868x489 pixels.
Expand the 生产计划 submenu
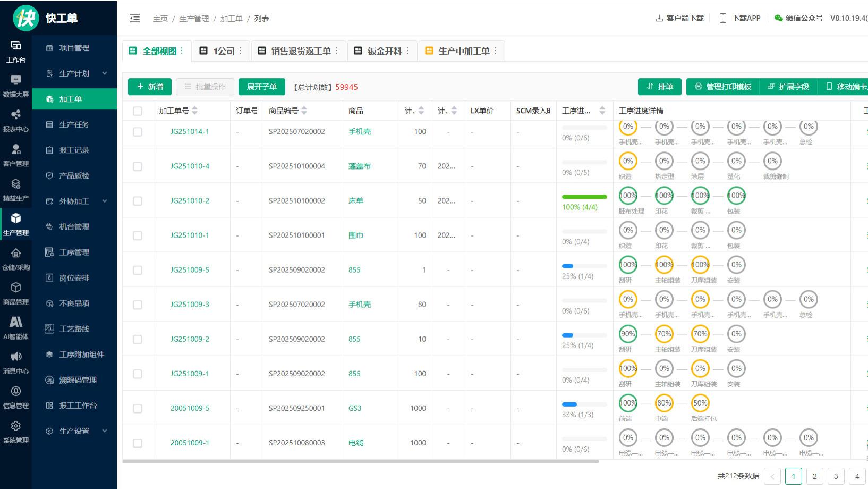tap(74, 73)
